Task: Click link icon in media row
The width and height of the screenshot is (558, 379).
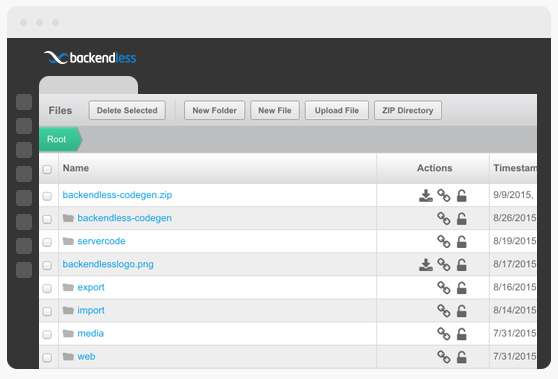Action: 444,334
